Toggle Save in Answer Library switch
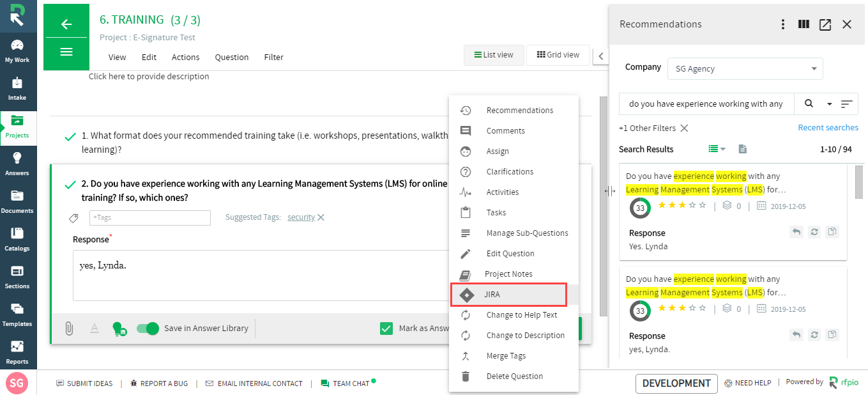 [x=148, y=329]
